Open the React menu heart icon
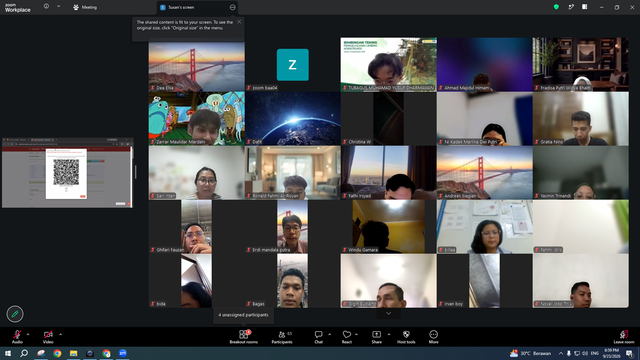 pyautogui.click(x=347, y=337)
